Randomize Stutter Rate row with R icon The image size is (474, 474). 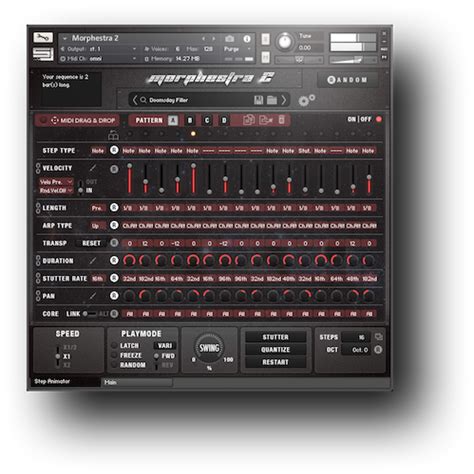[114, 278]
